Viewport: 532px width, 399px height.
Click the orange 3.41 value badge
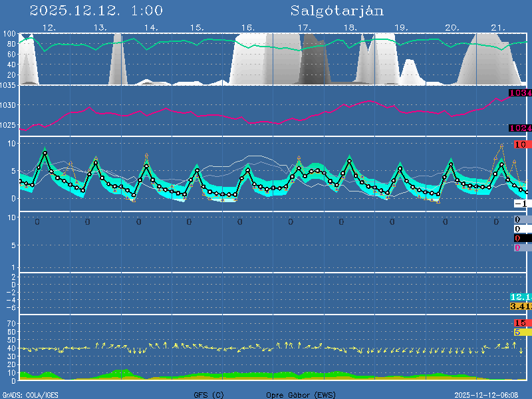pyautogui.click(x=519, y=306)
